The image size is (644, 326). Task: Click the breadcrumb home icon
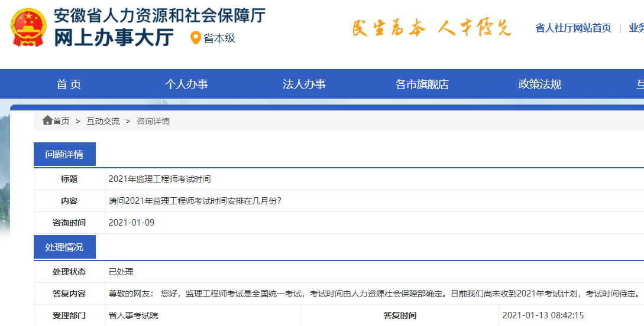pyautogui.click(x=47, y=120)
